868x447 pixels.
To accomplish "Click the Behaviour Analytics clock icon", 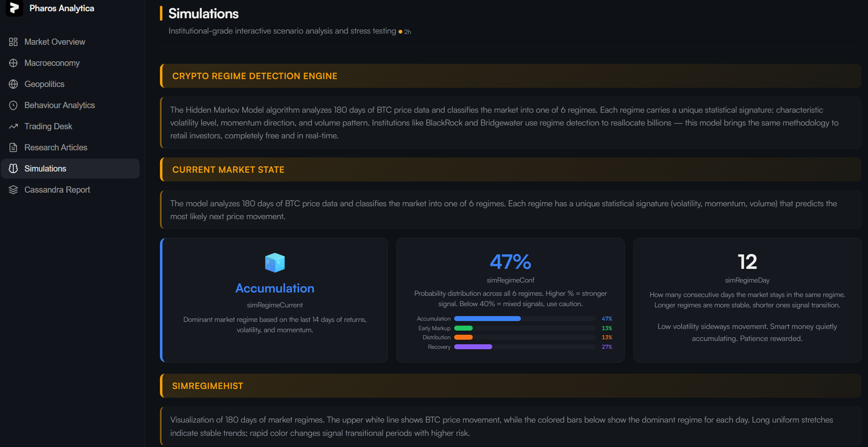I will tap(13, 105).
